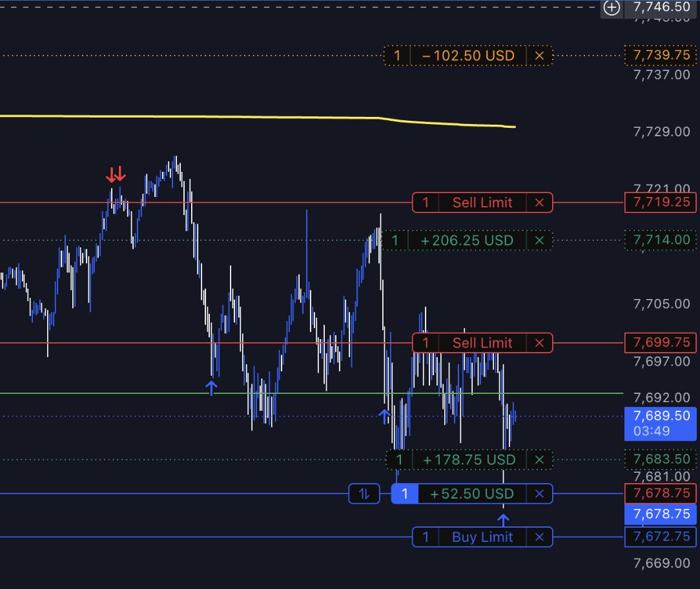This screenshot has height=589, width=700.
Task: Click the orange 7,739.75 price label
Action: (x=661, y=55)
